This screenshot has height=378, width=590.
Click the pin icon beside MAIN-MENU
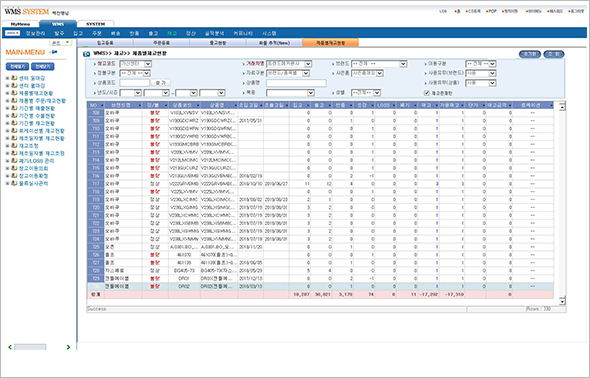click(x=54, y=52)
